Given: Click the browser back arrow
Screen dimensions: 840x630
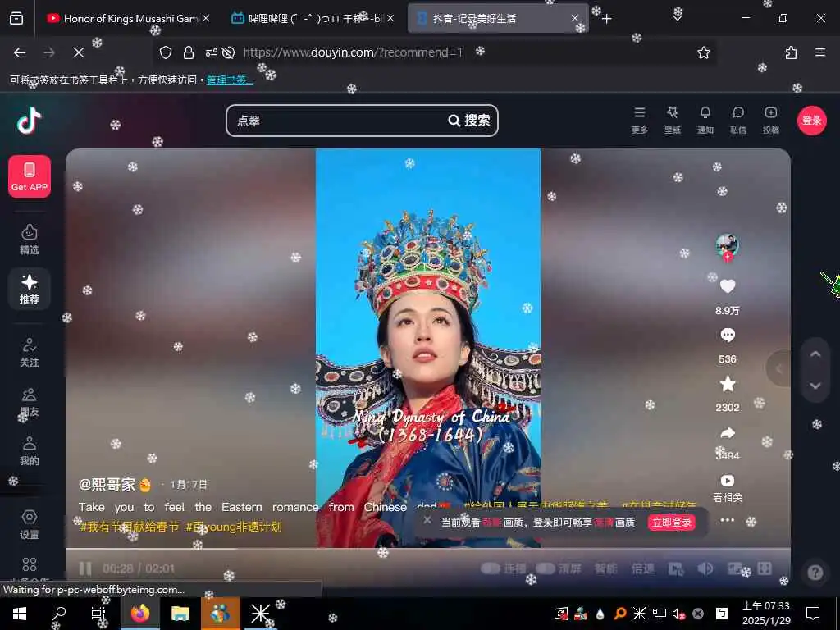Looking at the screenshot, I should (20, 52).
